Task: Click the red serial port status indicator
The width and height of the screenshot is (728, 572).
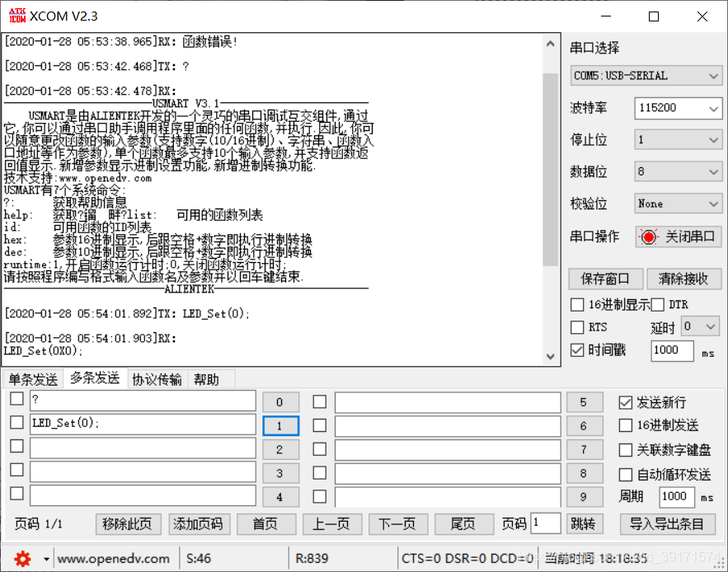Action: 649,237
